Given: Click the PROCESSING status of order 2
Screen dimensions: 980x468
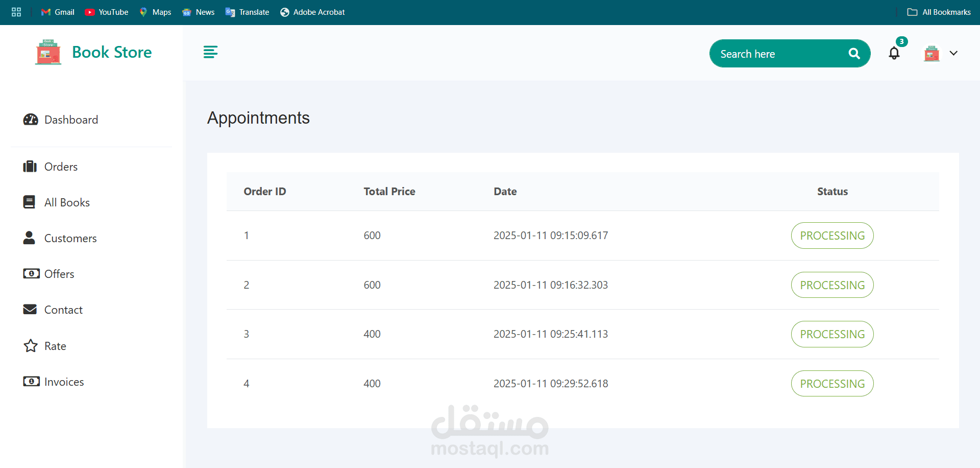Looking at the screenshot, I should tap(832, 285).
